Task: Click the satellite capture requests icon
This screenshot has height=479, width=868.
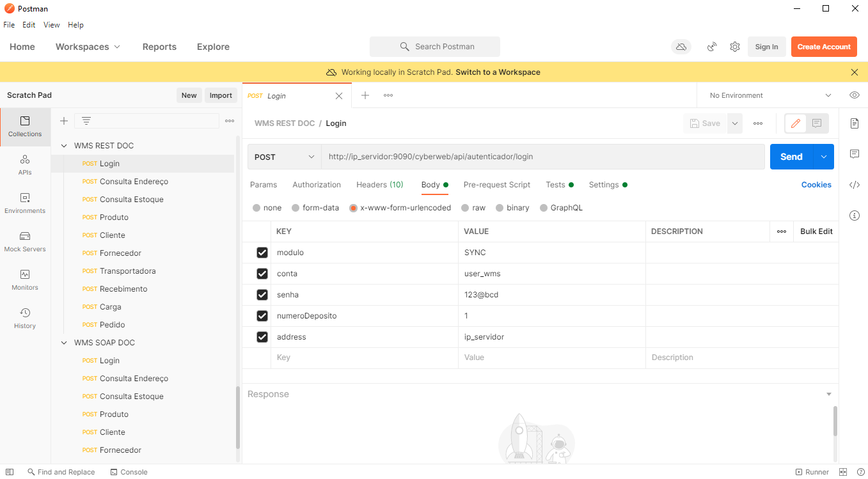Action: 712,47
